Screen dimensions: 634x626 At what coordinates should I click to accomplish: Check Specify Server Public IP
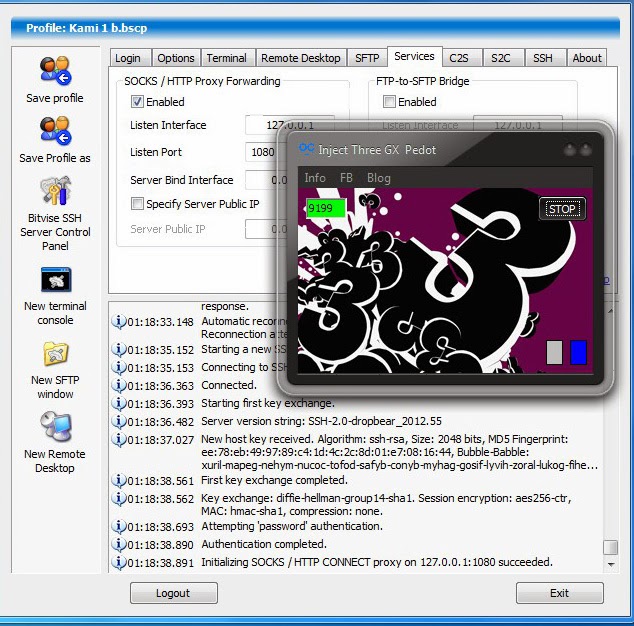[x=137, y=203]
